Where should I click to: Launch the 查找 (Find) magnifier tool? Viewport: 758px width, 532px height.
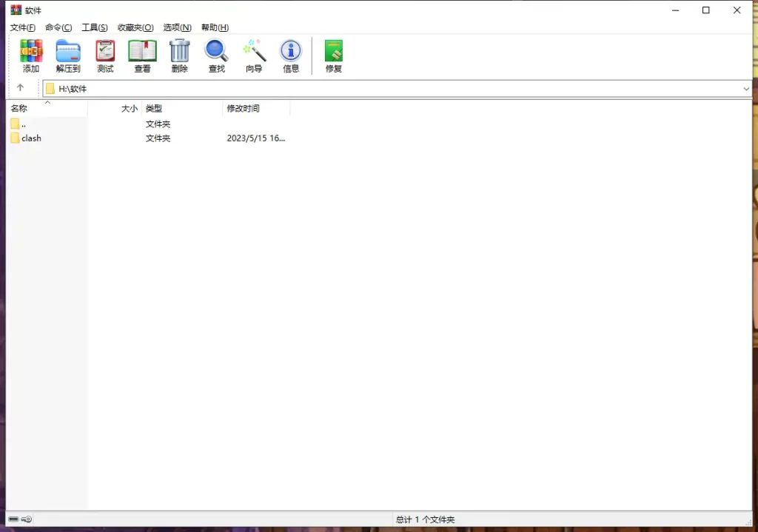(216, 55)
